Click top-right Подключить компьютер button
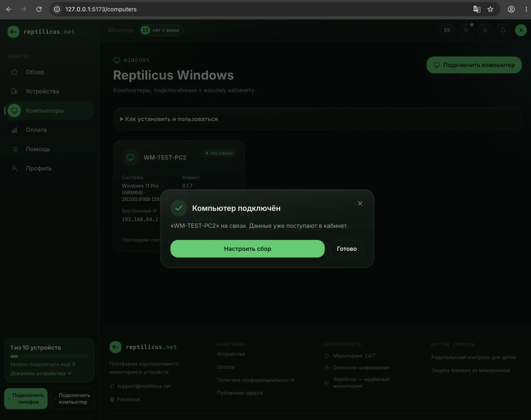 pos(474,65)
